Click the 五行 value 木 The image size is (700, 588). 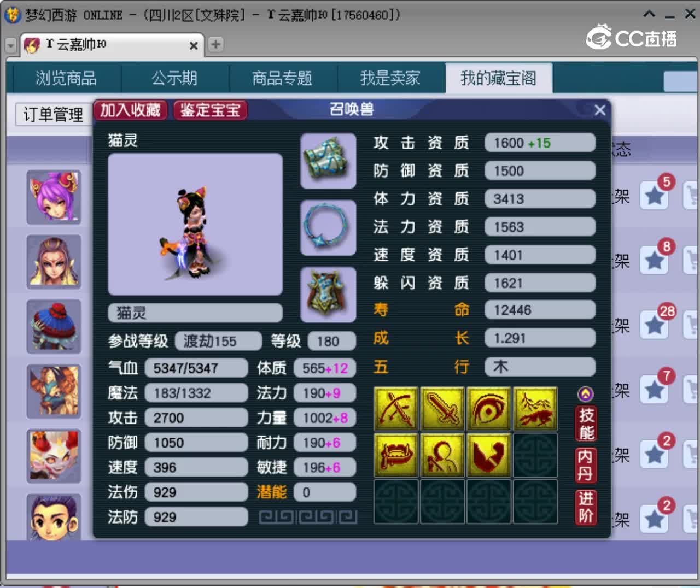click(540, 367)
